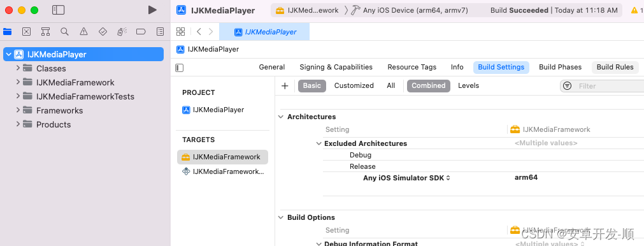Toggle the navigator sidebar visibility
The image size is (644, 246).
(x=59, y=10)
